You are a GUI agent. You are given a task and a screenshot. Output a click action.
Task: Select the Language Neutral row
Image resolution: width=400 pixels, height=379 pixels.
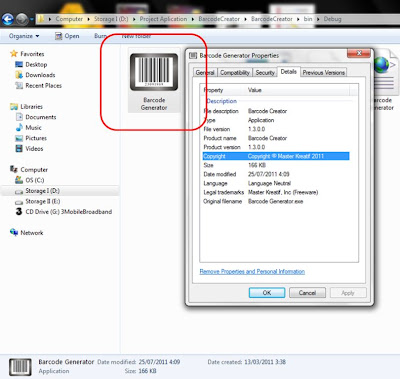(276, 183)
